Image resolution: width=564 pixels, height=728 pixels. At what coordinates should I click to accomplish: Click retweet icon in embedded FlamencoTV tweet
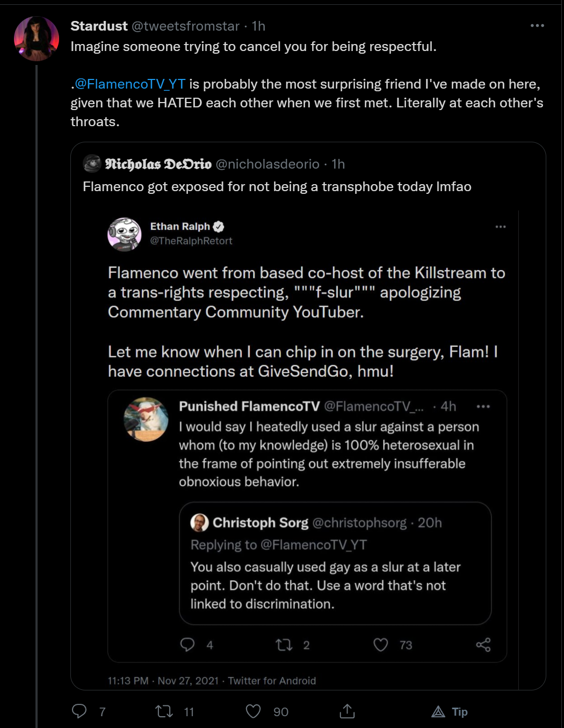(284, 645)
